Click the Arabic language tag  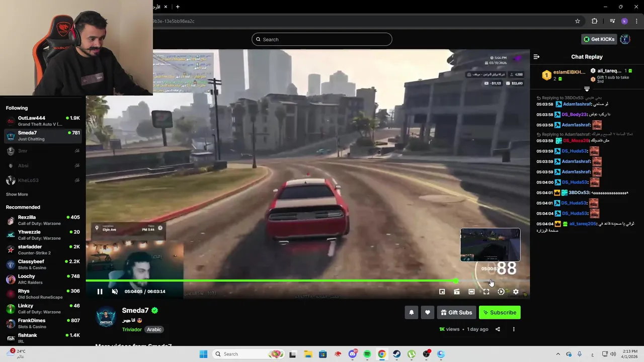[154, 330]
